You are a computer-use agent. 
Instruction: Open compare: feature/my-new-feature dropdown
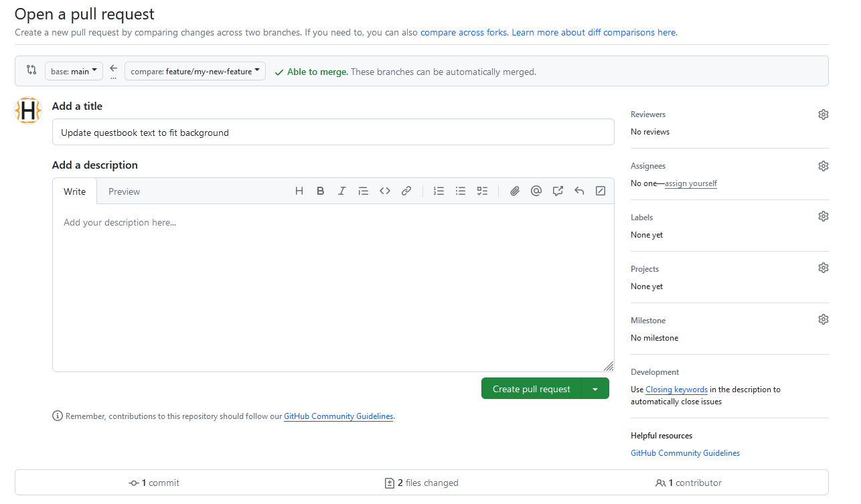point(195,71)
